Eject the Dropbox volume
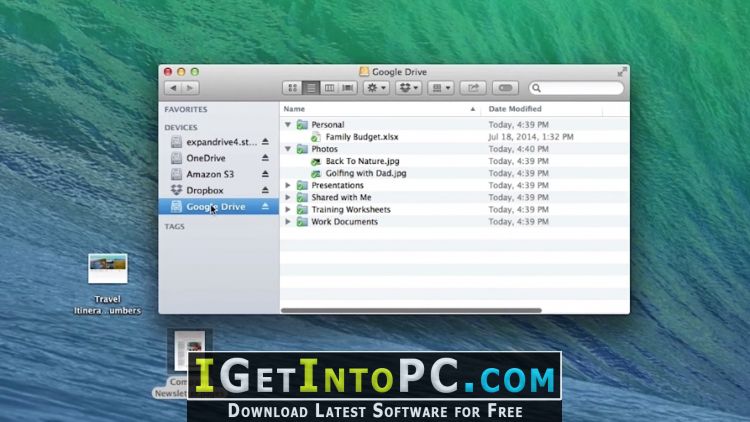Screen dimensions: 750x422 click(265, 190)
